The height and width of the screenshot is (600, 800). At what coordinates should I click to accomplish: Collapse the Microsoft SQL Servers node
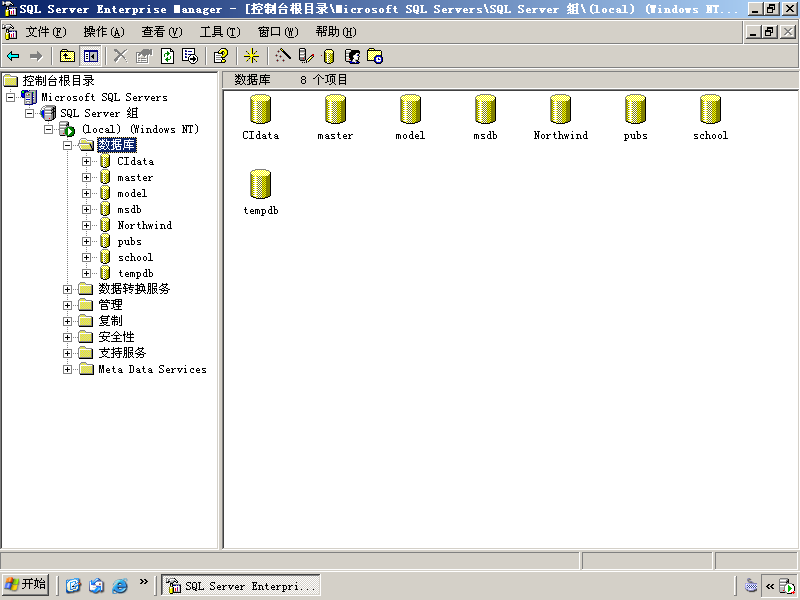(11, 97)
